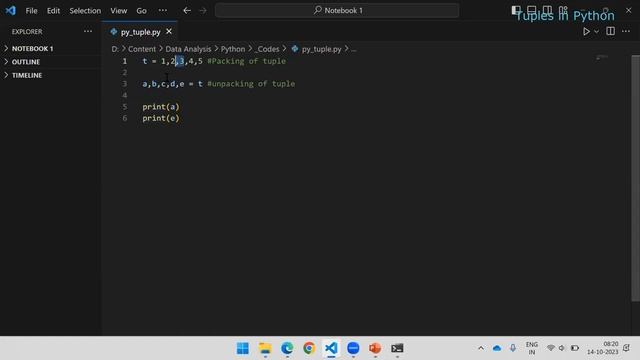Open the run options dropdown arrow

pyautogui.click(x=596, y=31)
